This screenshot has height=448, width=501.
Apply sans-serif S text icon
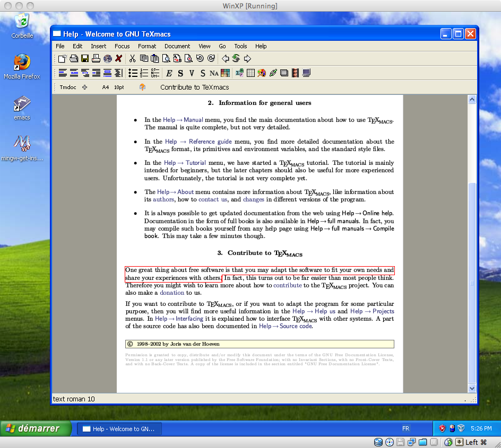click(x=203, y=73)
